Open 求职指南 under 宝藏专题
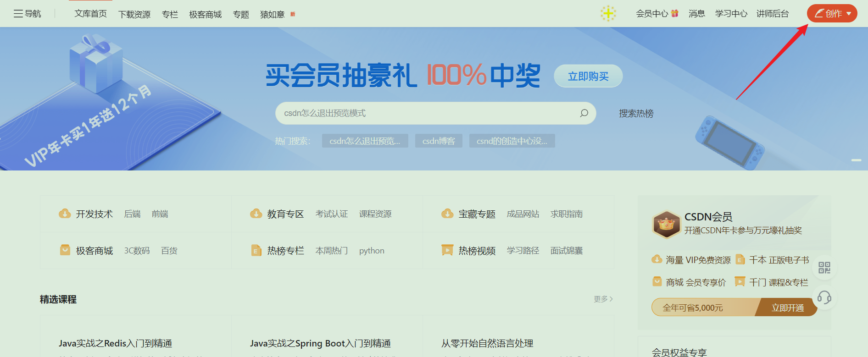The height and width of the screenshot is (357, 868). click(567, 214)
